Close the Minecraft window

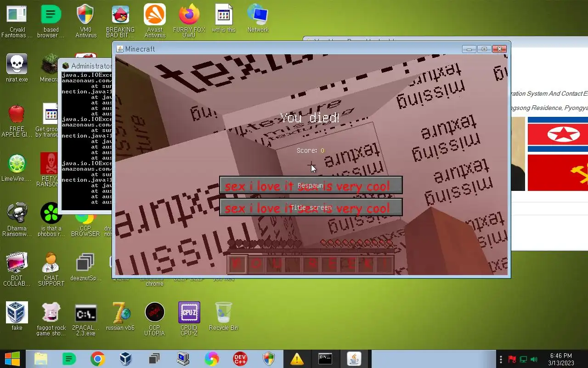tap(499, 49)
